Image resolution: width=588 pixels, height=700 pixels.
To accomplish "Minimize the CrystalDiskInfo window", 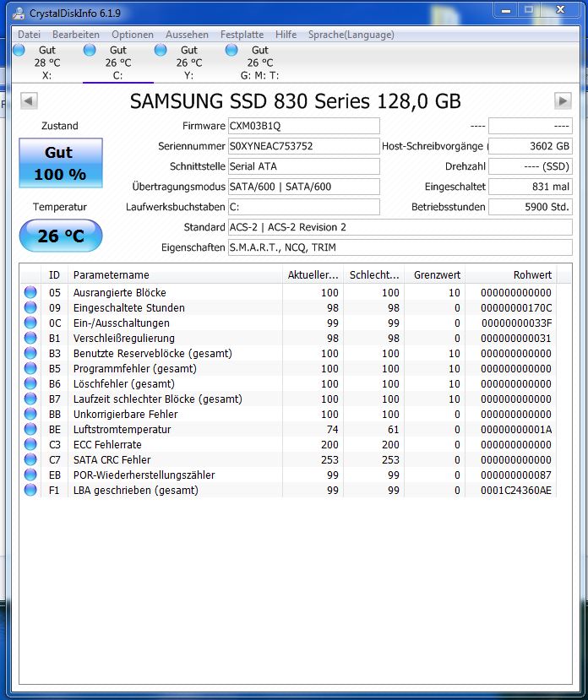I will click(506, 10).
